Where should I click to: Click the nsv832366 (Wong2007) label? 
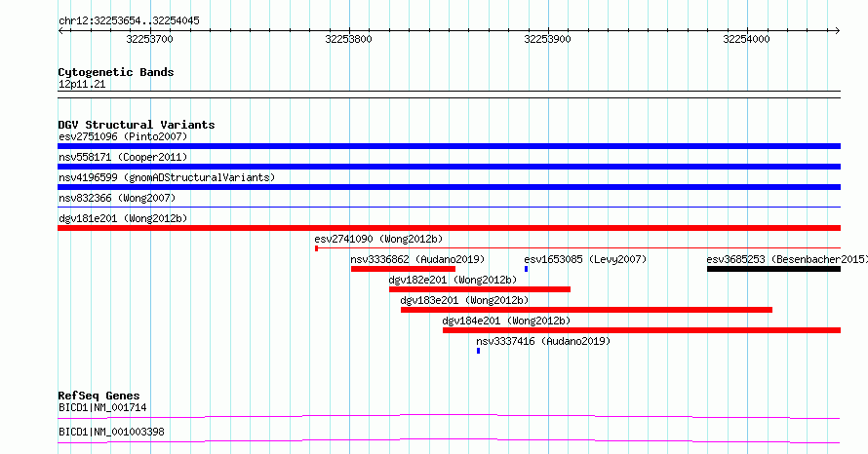point(117,198)
